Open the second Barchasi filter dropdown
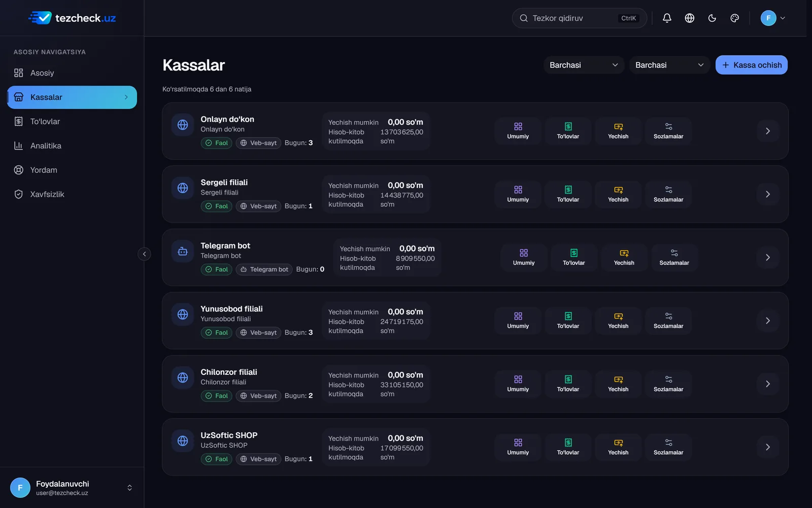This screenshot has height=508, width=812. coord(669,65)
